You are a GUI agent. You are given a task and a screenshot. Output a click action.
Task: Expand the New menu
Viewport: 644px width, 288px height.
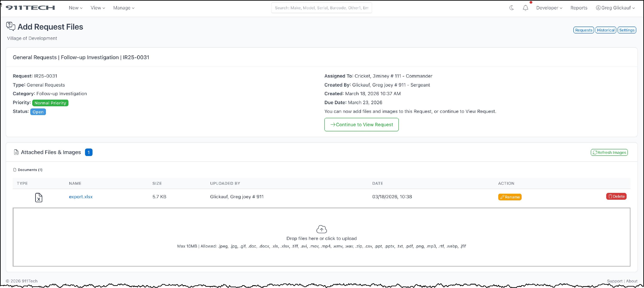(76, 8)
